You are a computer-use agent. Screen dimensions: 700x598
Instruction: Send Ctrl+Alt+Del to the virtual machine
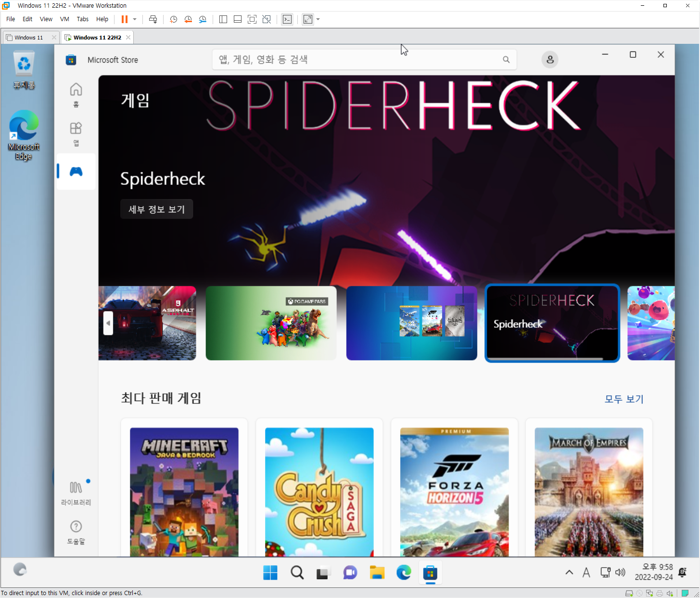[x=153, y=19]
